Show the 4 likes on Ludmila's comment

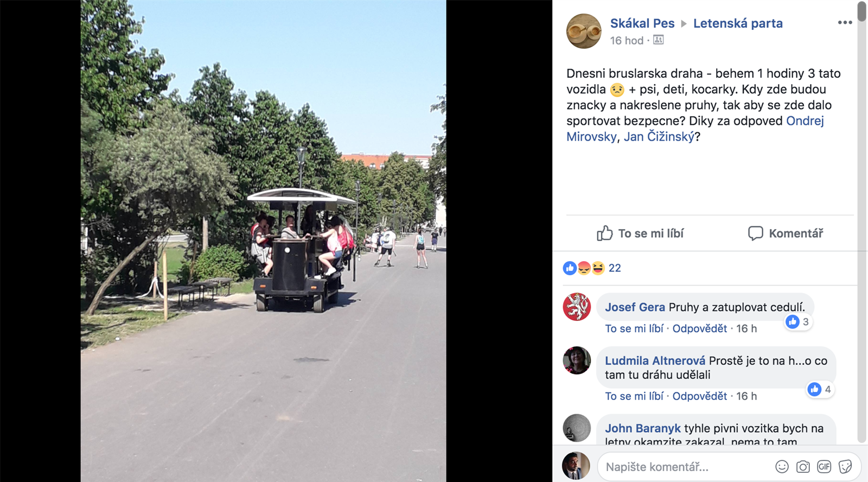820,389
